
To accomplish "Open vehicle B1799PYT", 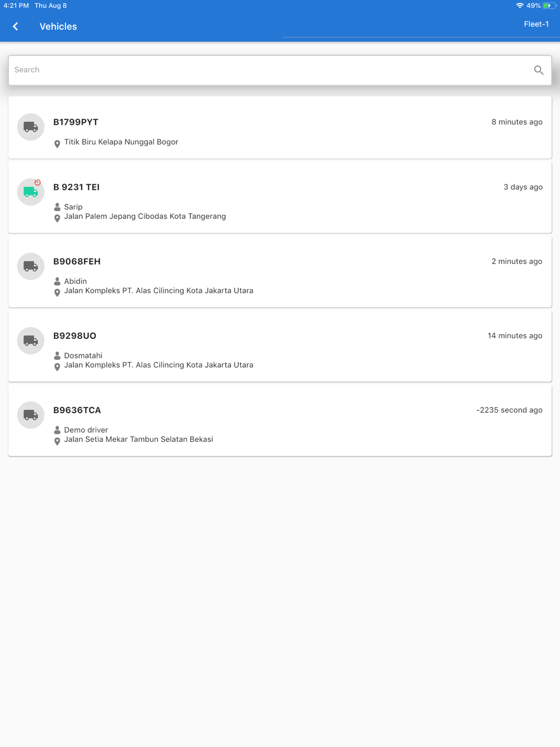I will click(x=280, y=128).
